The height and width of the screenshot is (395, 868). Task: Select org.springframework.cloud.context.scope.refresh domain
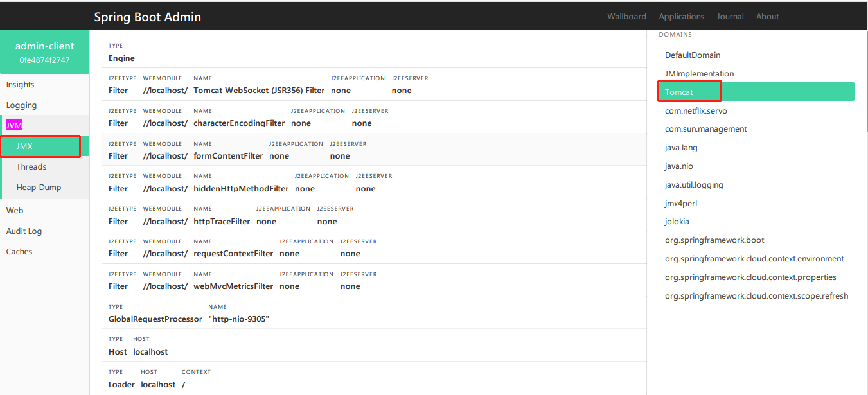click(756, 296)
